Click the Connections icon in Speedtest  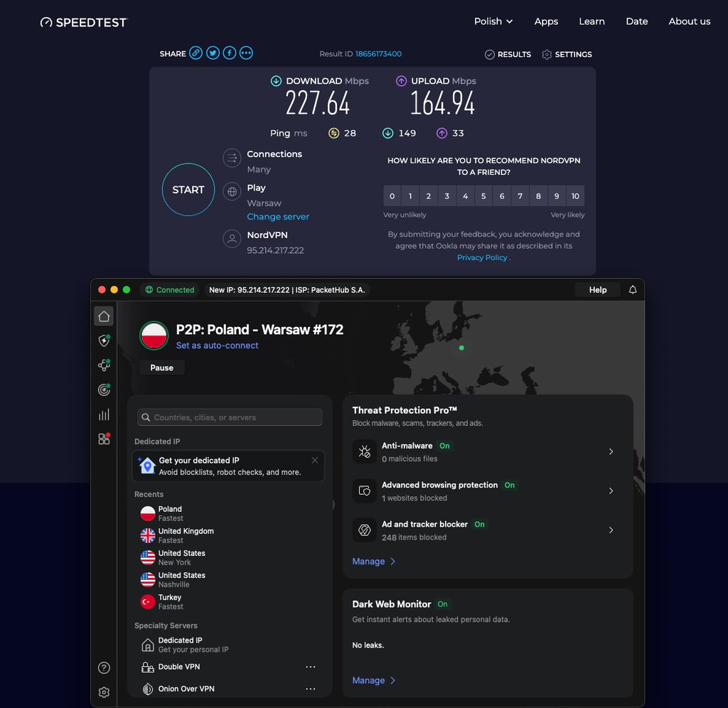tap(232, 159)
